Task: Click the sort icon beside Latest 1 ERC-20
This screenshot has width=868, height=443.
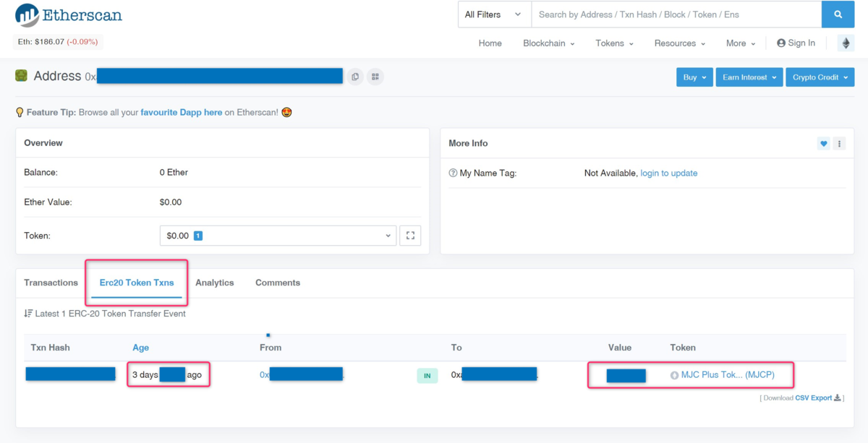Action: tap(28, 314)
